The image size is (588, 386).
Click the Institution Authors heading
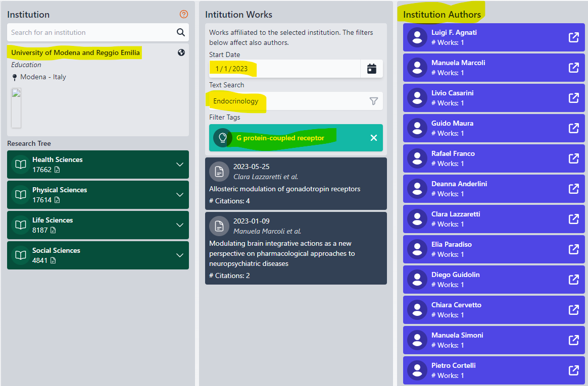pos(442,15)
